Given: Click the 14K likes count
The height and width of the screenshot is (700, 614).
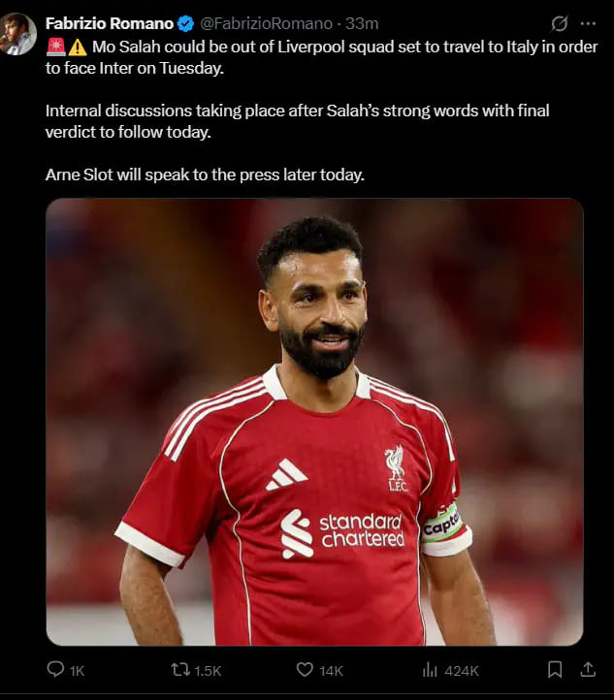Looking at the screenshot, I should click(x=331, y=671).
